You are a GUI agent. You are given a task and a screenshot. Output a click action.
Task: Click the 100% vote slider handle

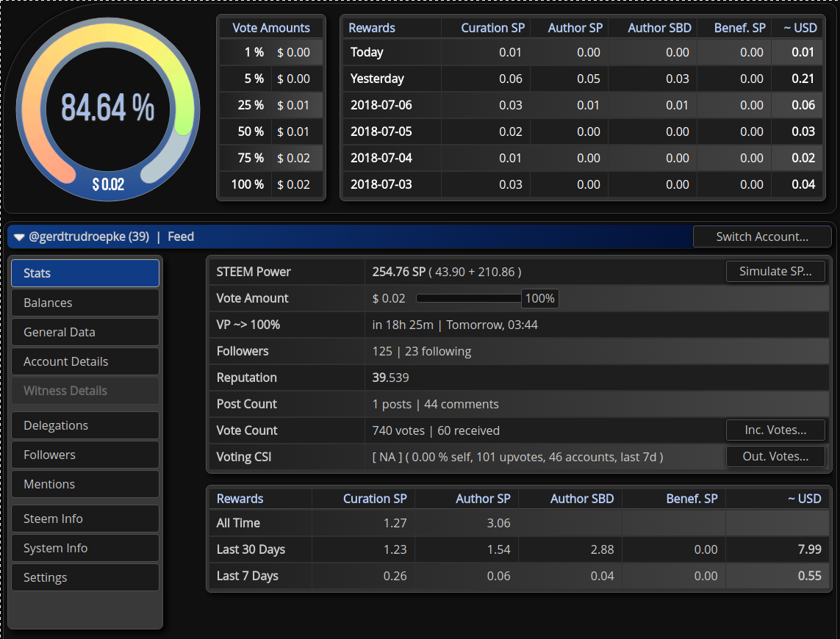pos(539,298)
